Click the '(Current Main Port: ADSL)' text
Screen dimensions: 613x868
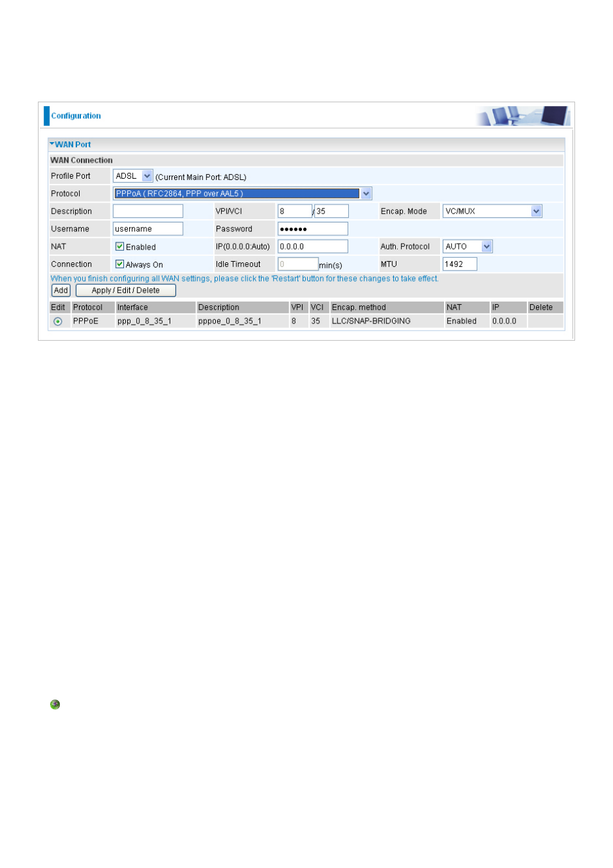pos(200,177)
